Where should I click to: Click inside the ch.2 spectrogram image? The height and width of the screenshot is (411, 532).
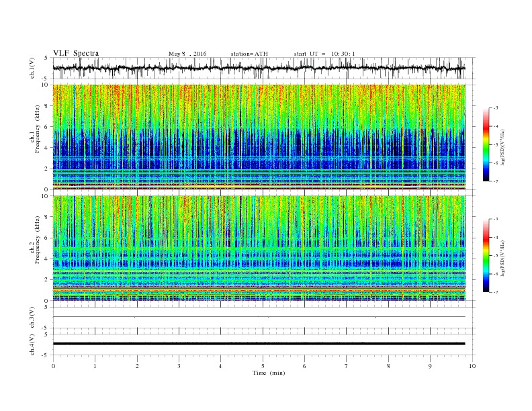259,248
